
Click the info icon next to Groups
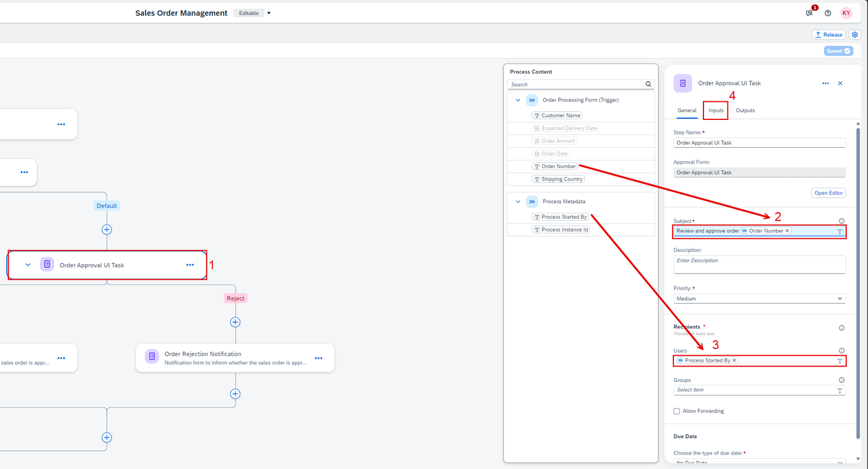pyautogui.click(x=841, y=380)
